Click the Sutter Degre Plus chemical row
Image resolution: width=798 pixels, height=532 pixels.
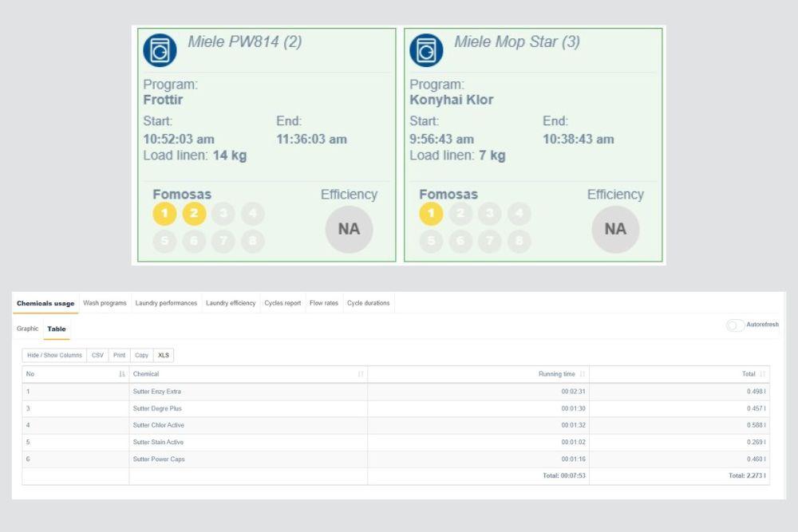click(396, 408)
